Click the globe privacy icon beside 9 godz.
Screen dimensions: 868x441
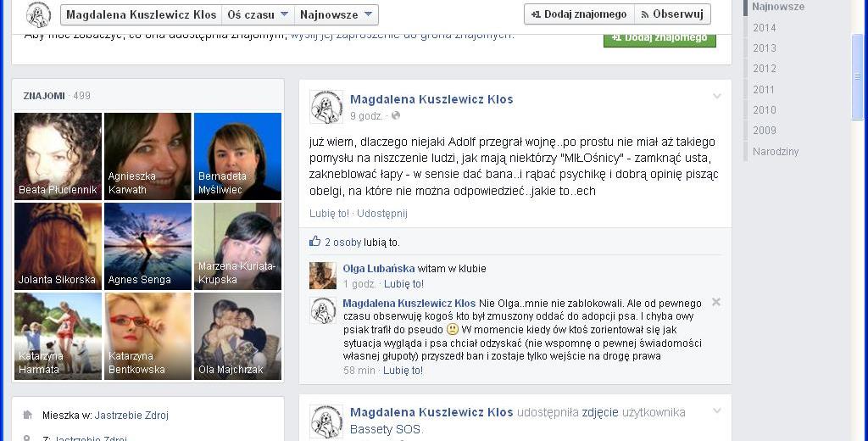(x=395, y=116)
